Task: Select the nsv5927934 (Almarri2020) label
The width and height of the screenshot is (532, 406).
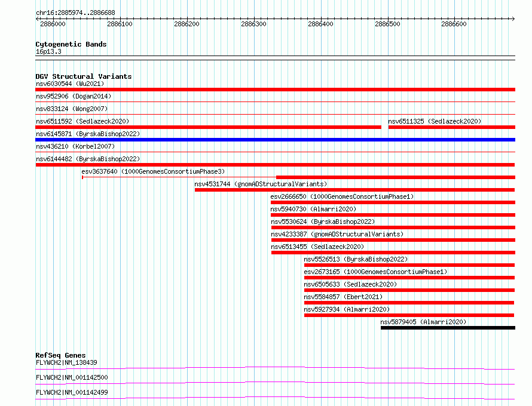Action: click(347, 309)
